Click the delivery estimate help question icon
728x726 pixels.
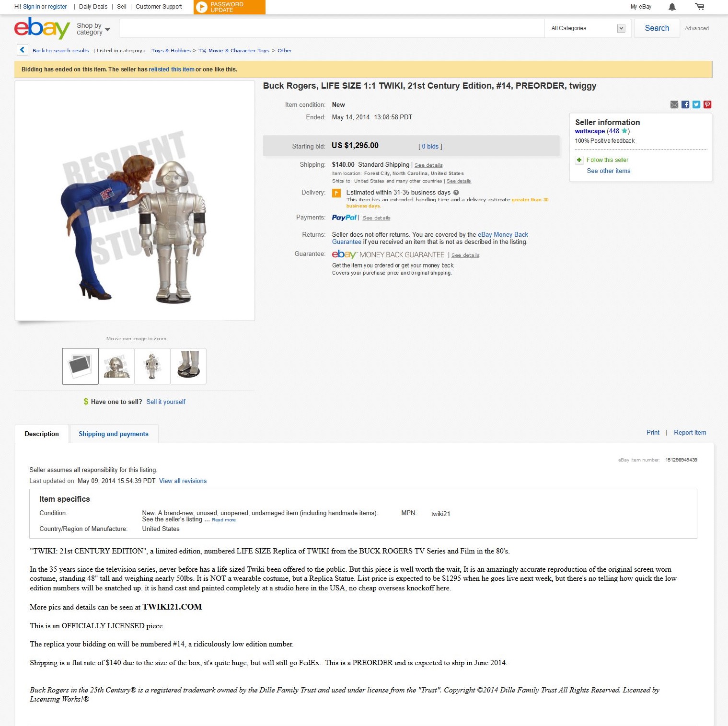click(456, 193)
